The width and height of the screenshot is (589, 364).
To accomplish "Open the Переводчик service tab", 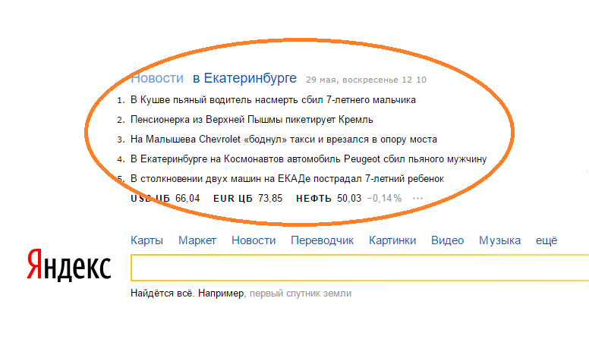I will pyautogui.click(x=323, y=240).
